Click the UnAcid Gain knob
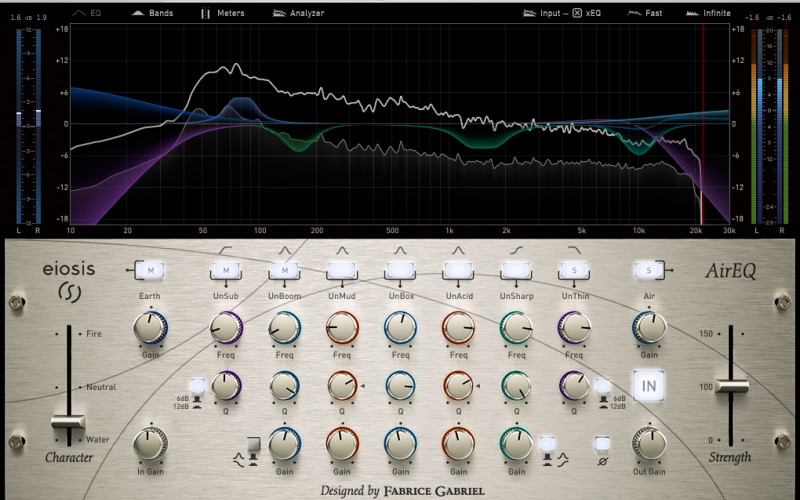This screenshot has height=500, width=800. [458, 444]
